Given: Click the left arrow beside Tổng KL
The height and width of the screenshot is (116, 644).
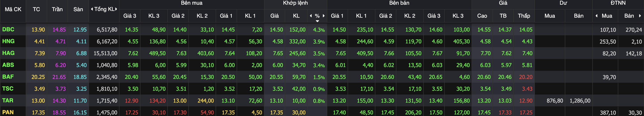Looking at the screenshot, I should [92, 9].
